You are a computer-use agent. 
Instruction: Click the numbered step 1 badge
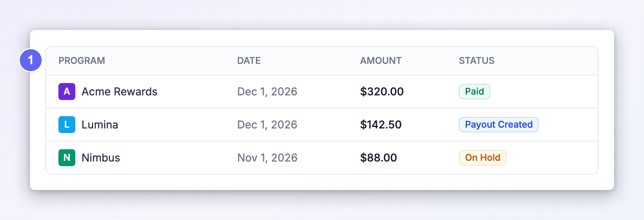[31, 60]
